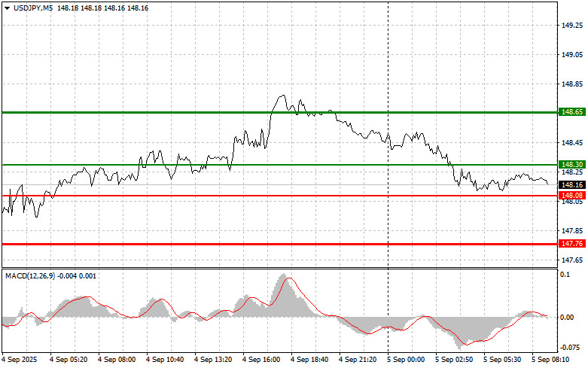Screen dimensions: 588x368
Task: Click the triangle arrow before USDJPY,M5
Action: click(7, 8)
